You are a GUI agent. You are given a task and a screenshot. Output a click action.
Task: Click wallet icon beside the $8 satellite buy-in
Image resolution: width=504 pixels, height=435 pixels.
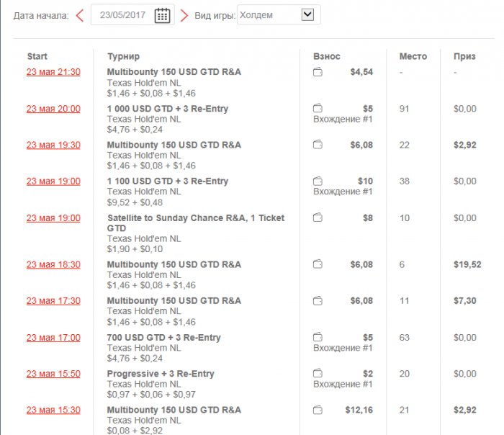click(318, 217)
